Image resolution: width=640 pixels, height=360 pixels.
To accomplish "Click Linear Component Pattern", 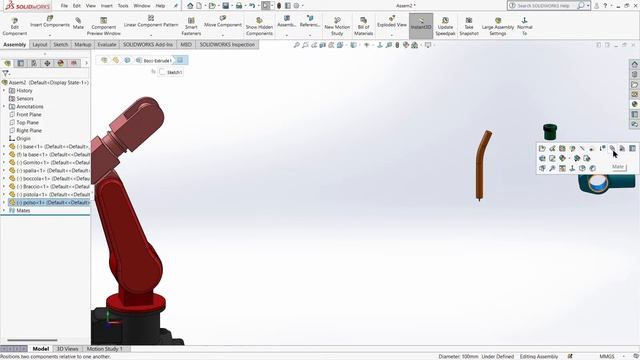I will (x=151, y=22).
